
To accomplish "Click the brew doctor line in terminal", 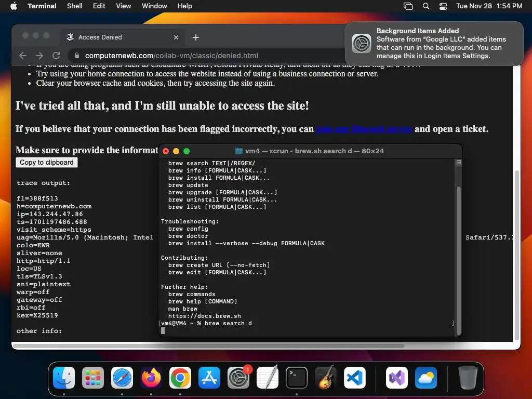I will coord(188,236).
